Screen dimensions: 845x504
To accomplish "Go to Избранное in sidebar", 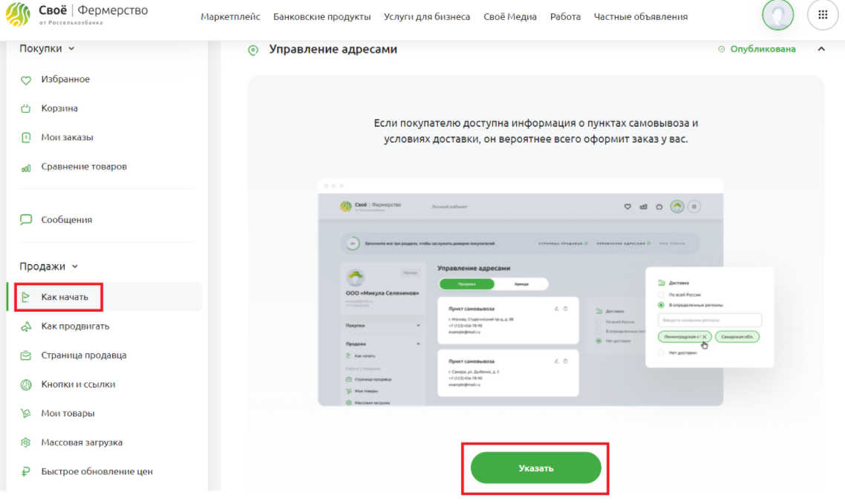I will (x=65, y=79).
